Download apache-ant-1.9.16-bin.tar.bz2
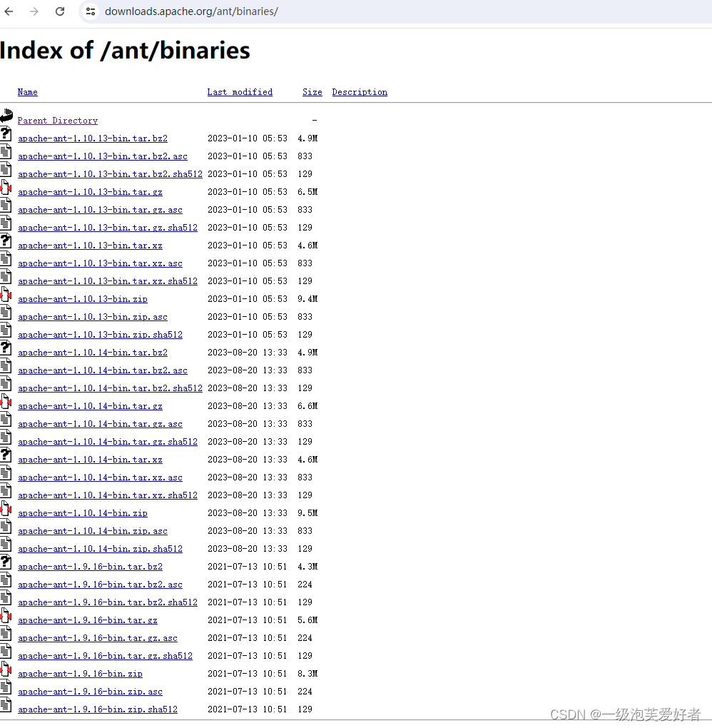 (90, 567)
